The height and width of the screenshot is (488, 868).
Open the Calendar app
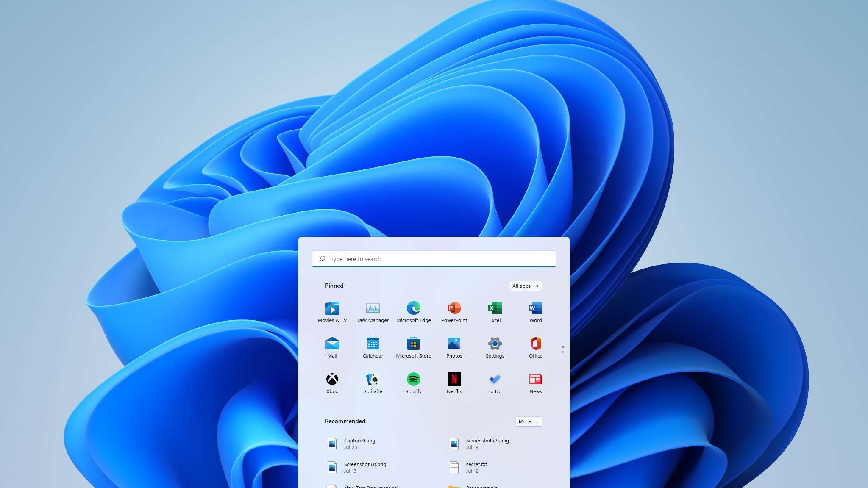coord(373,348)
